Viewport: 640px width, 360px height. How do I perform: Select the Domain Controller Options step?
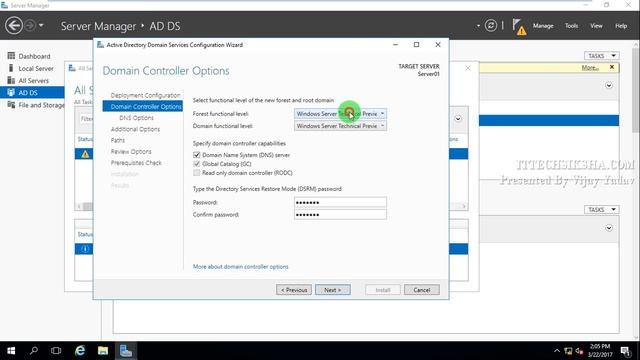(142, 107)
